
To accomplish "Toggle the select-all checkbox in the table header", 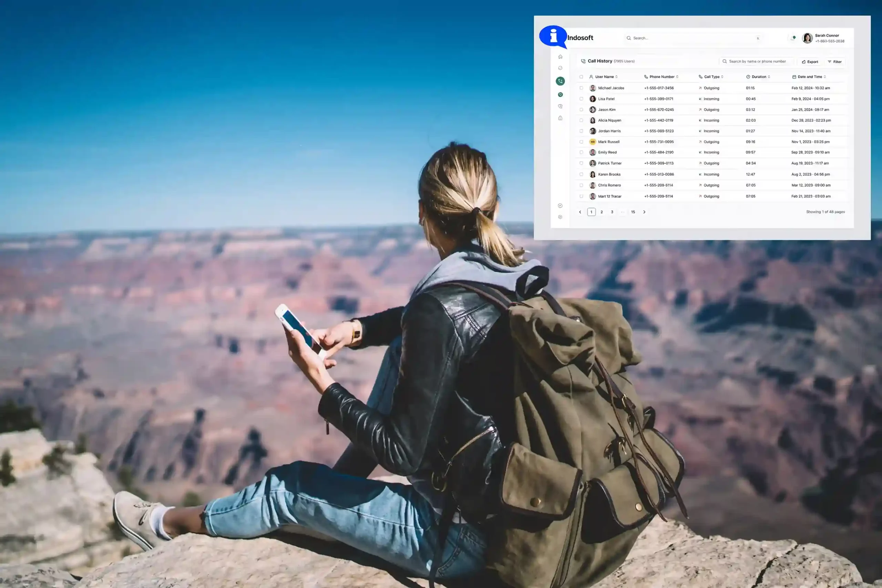I will pos(581,77).
